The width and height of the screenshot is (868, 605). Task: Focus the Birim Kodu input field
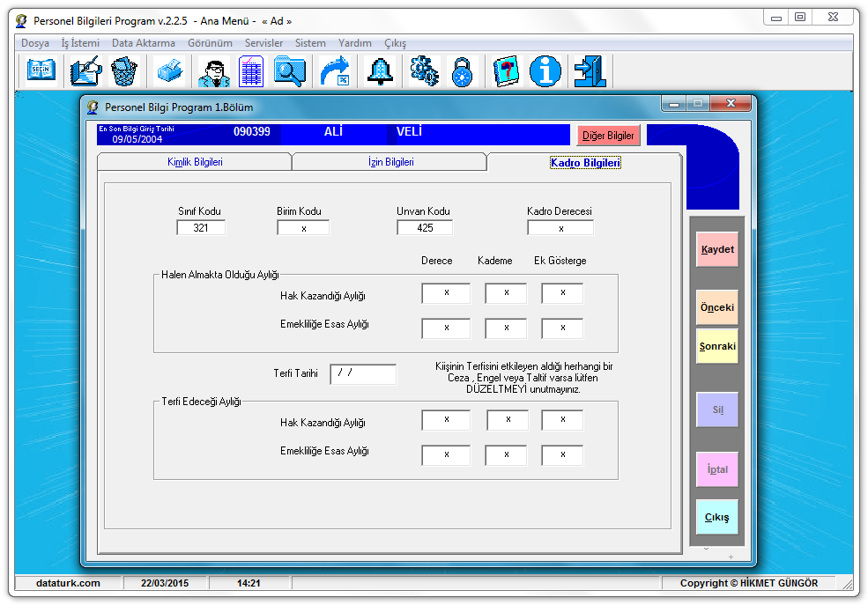[303, 228]
